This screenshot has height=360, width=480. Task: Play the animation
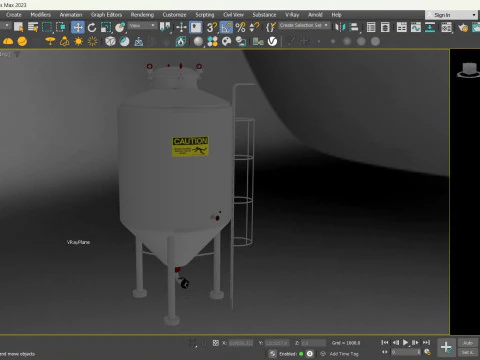click(405, 342)
